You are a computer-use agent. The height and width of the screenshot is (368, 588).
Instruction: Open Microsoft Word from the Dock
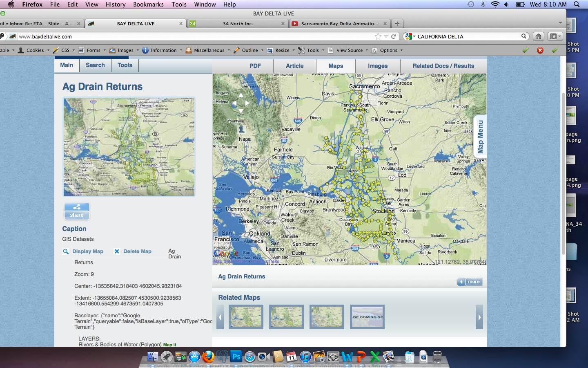(347, 357)
